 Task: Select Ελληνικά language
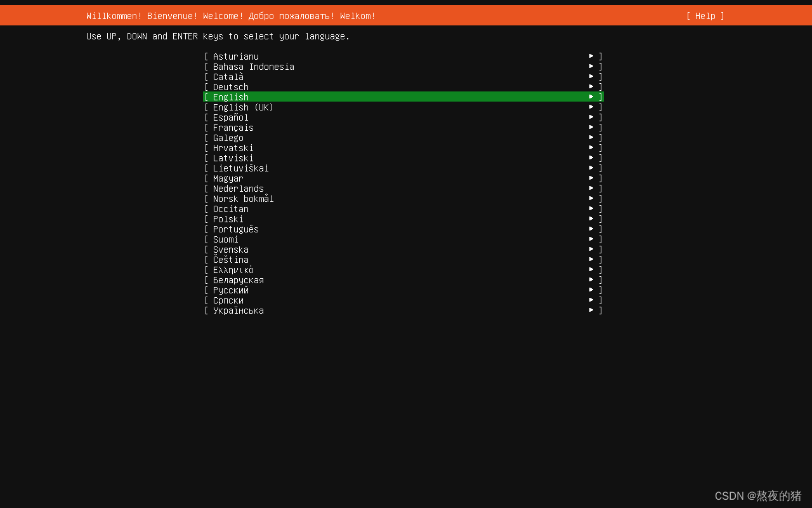pyautogui.click(x=403, y=269)
